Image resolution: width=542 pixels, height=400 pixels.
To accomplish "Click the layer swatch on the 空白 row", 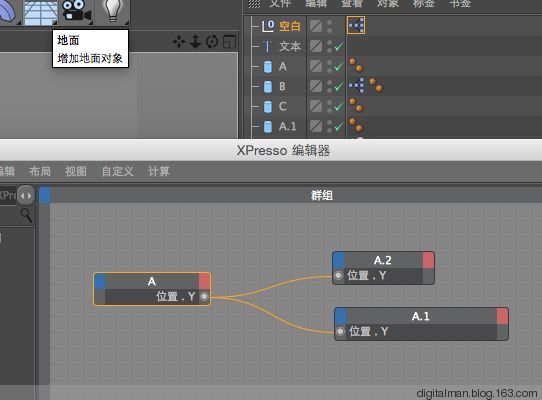I will pyautogui.click(x=316, y=26).
